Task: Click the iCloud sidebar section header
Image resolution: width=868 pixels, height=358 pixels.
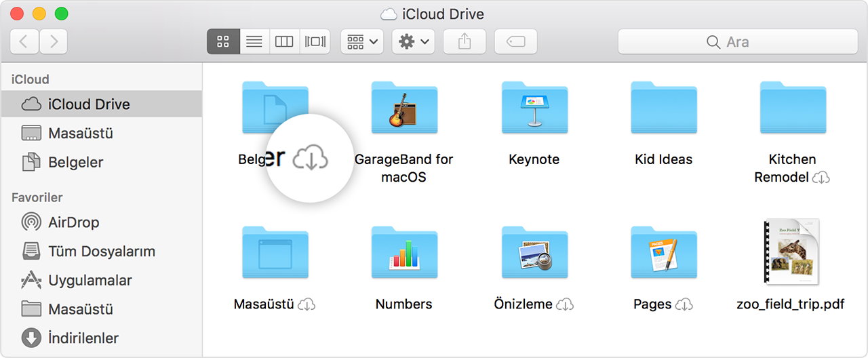Action: (x=31, y=79)
